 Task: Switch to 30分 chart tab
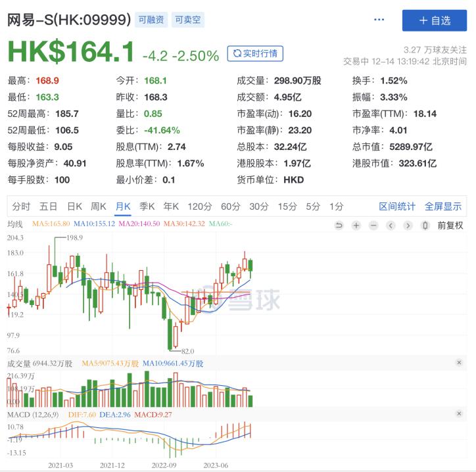[259, 206]
